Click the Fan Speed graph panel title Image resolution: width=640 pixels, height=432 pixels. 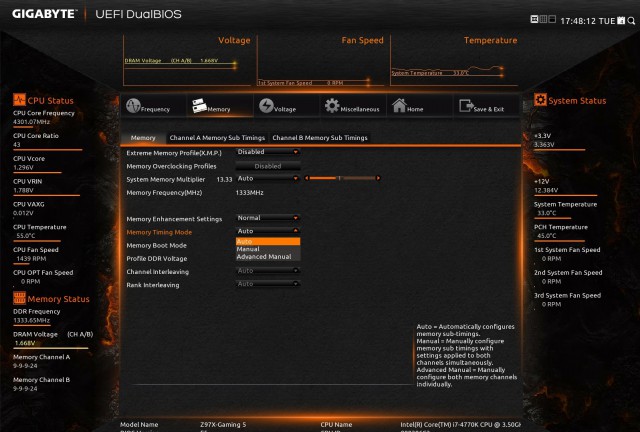click(362, 40)
